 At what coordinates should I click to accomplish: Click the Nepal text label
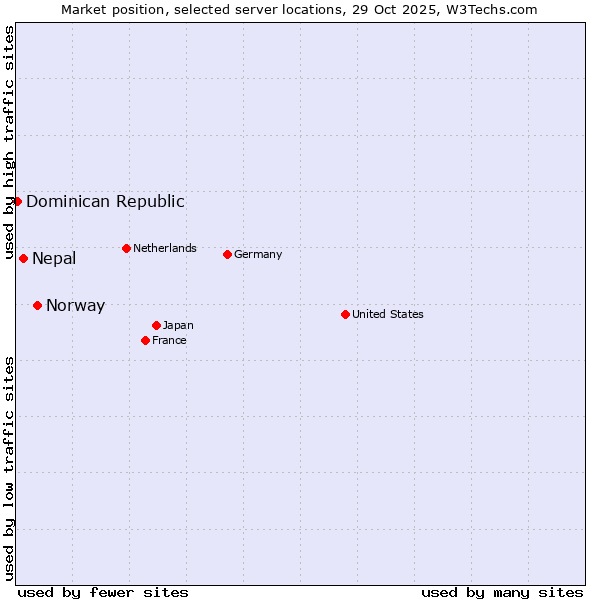tap(54, 259)
